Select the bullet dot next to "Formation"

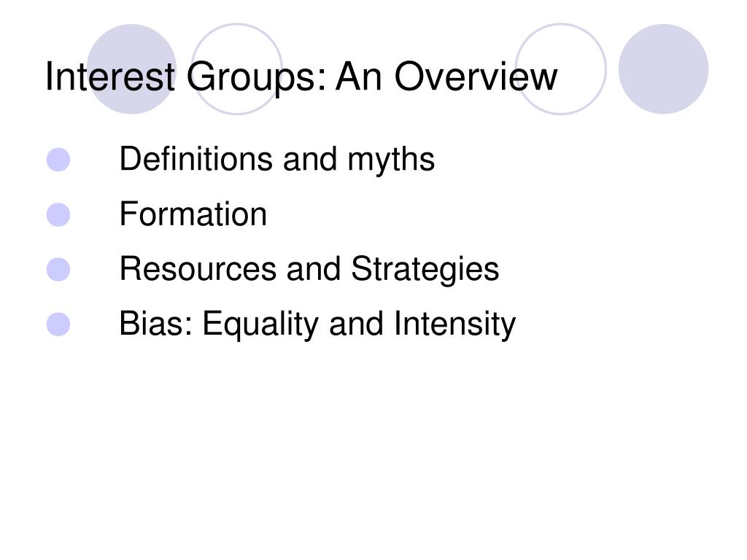click(x=58, y=214)
